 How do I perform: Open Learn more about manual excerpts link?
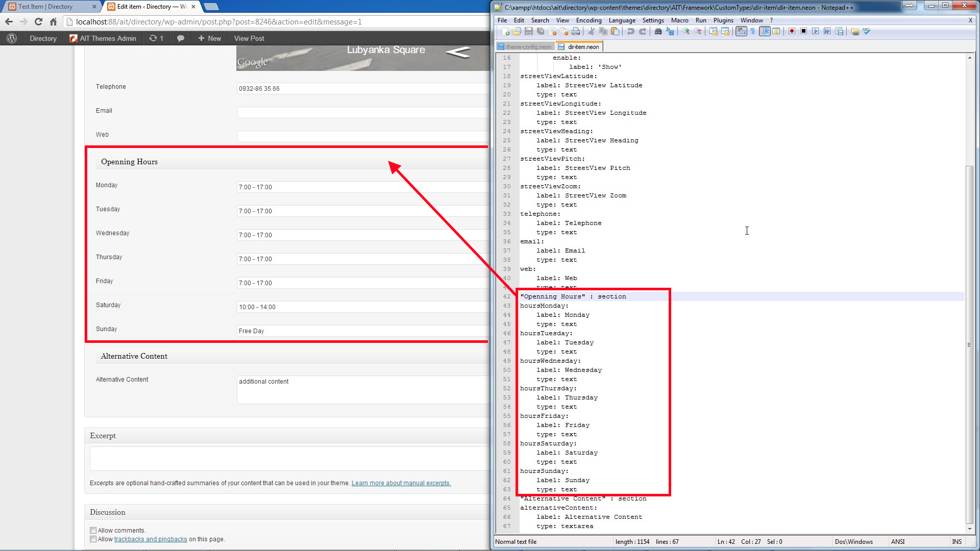click(x=401, y=483)
